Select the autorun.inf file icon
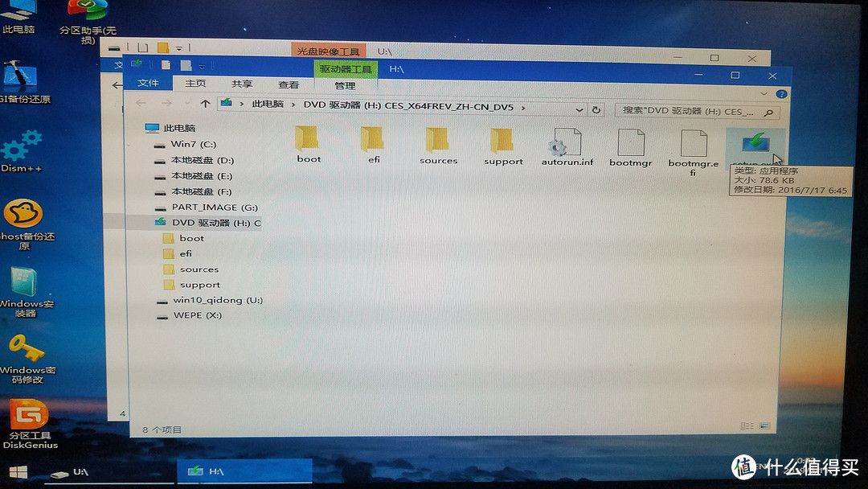 (x=566, y=145)
